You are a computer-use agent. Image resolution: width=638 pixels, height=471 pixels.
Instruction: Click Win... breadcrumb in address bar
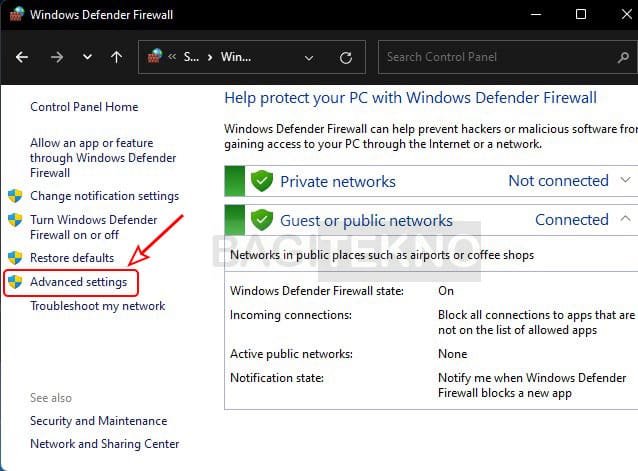(236, 57)
